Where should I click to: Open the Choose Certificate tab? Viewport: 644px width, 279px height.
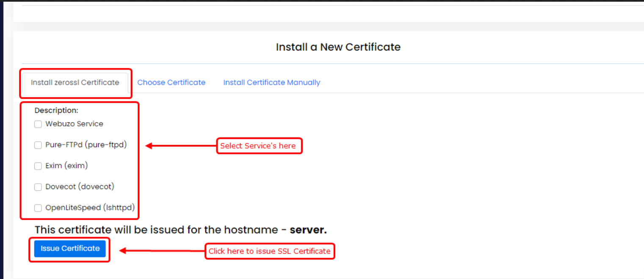pos(171,83)
